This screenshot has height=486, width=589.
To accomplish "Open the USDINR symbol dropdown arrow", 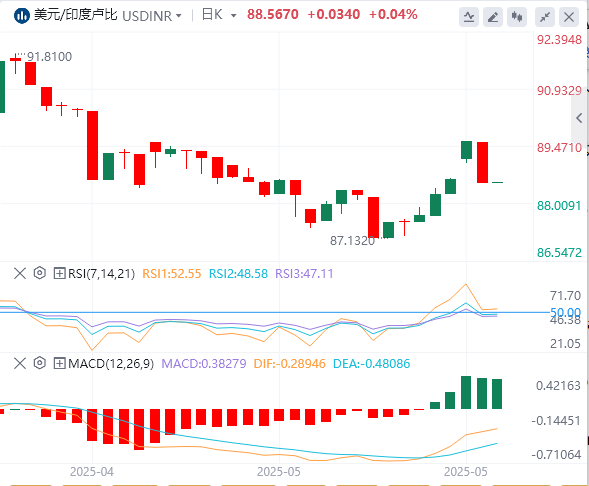I will coord(179,16).
